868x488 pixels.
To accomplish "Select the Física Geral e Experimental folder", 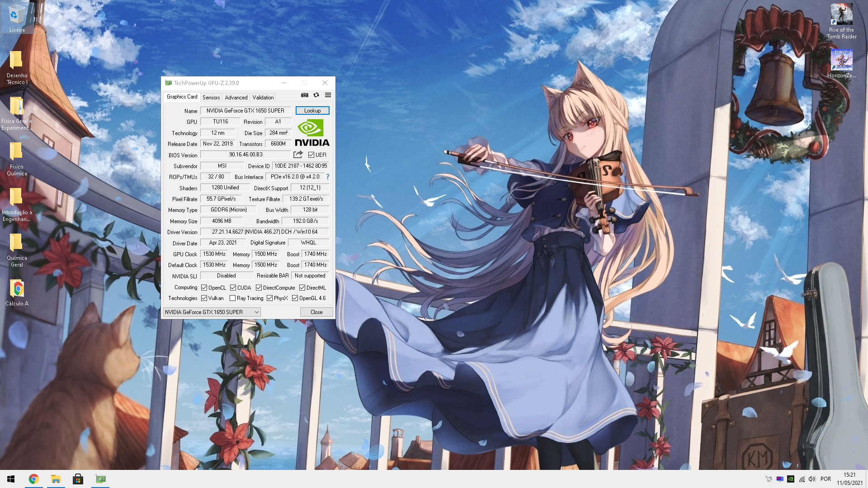I will (x=17, y=113).
